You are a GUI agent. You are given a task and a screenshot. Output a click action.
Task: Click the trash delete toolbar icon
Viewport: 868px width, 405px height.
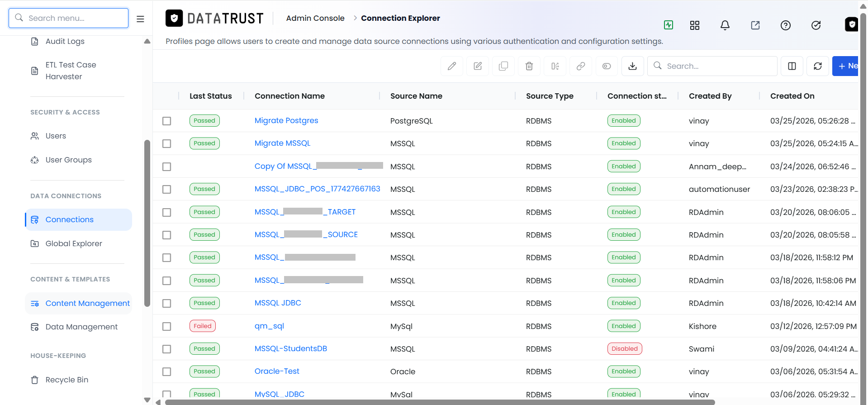pos(529,66)
